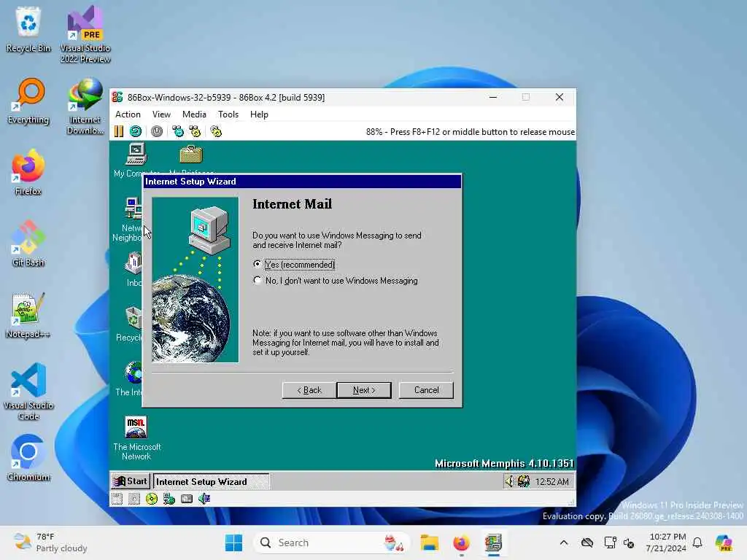747x560 pixels.
Task: Click the 86Box taskbar icon
Action: click(x=494, y=542)
